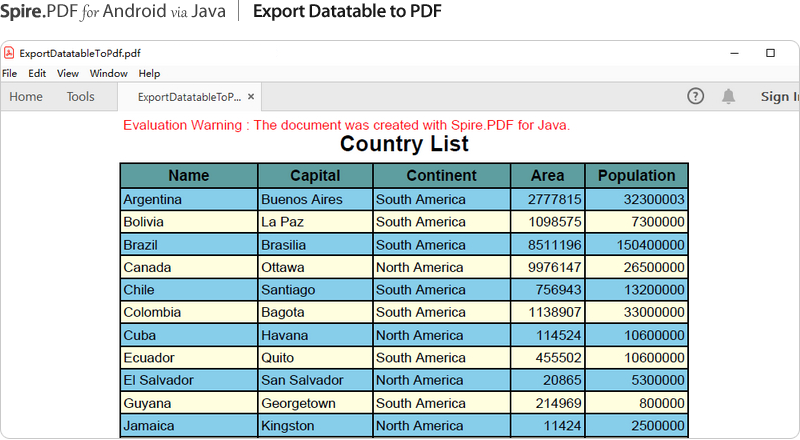Viewport: 800px width, 440px height.
Task: Minimize the PDF viewer window
Action: click(735, 53)
